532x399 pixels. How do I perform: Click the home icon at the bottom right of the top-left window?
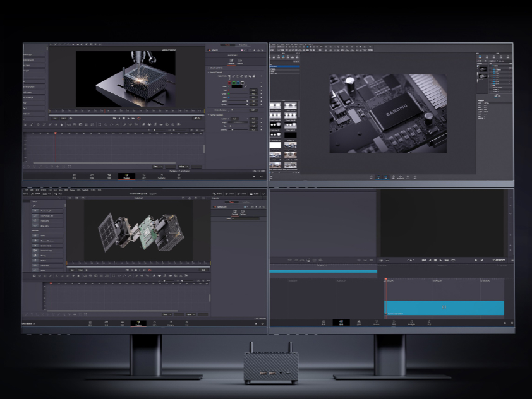255,177
